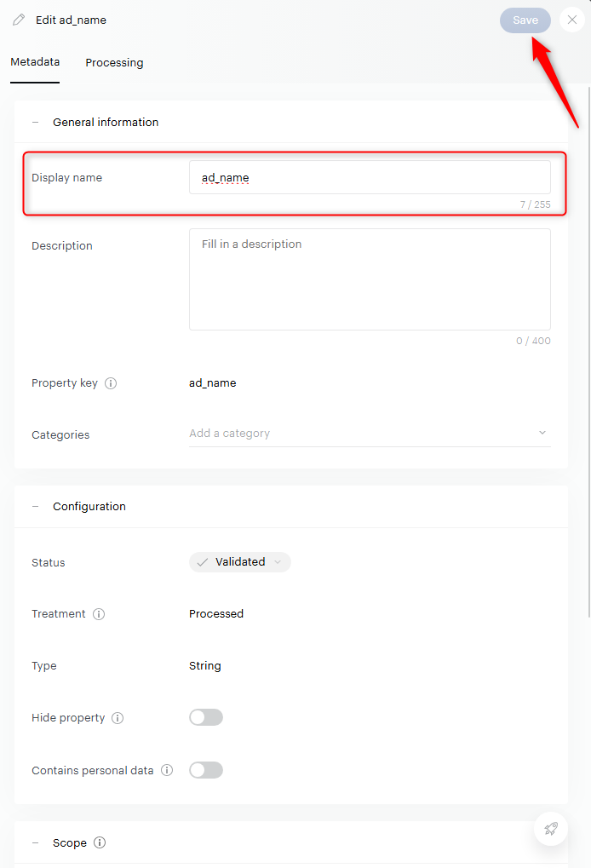This screenshot has height=868, width=591.
Task: Collapse the Configuration section
Action: tap(36, 506)
